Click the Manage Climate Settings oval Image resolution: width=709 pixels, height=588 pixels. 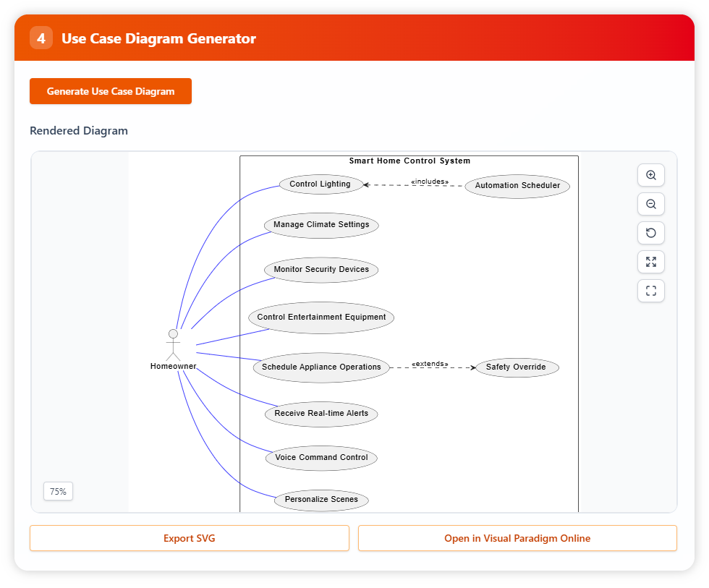click(x=321, y=225)
